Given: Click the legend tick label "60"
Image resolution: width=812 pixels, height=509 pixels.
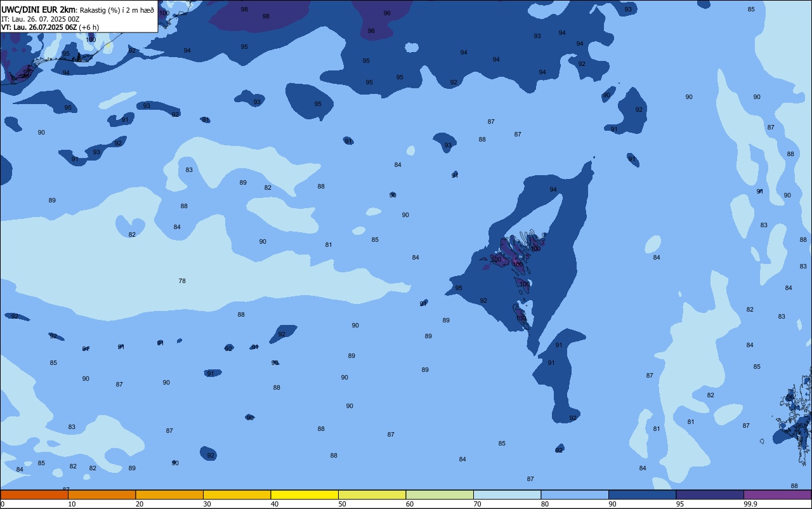Looking at the screenshot, I should point(410,504).
